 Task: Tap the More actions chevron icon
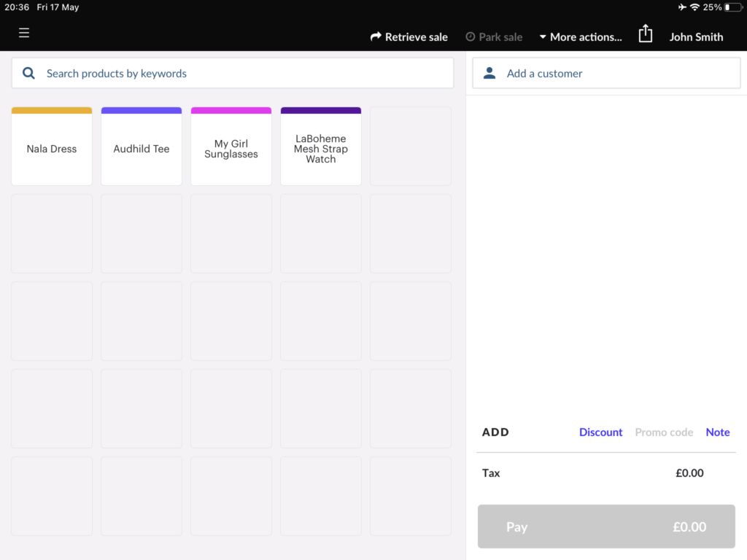(x=541, y=36)
